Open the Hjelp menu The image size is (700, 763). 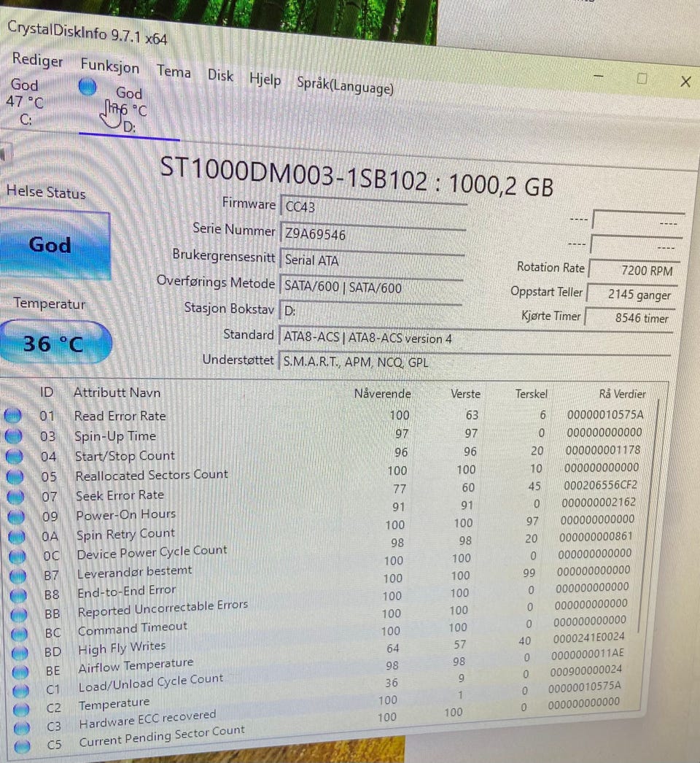[265, 79]
